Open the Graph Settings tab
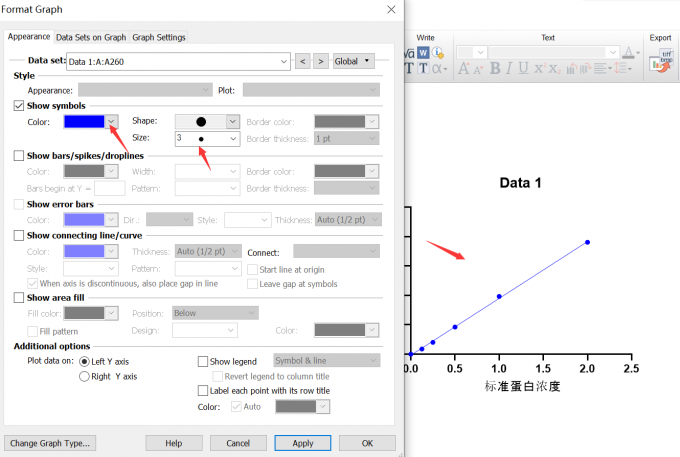The height and width of the screenshot is (457, 680). click(159, 37)
